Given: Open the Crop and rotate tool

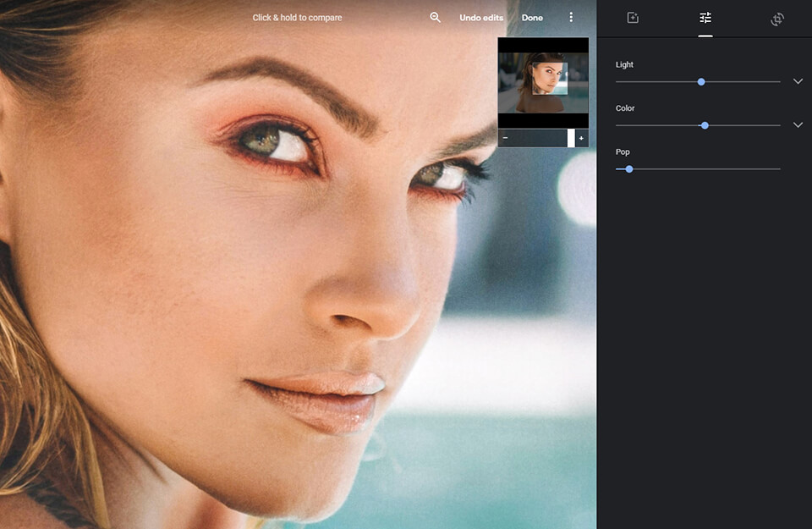Looking at the screenshot, I should 776,18.
